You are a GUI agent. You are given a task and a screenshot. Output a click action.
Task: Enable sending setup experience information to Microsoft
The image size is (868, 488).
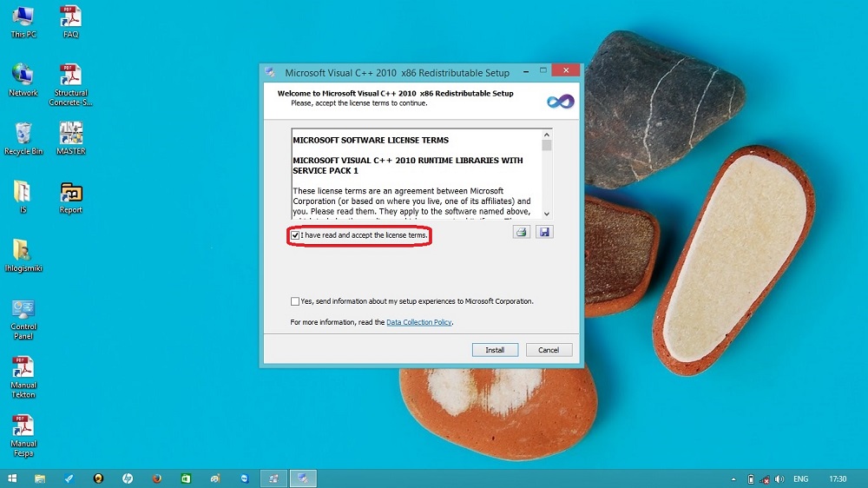pyautogui.click(x=295, y=301)
